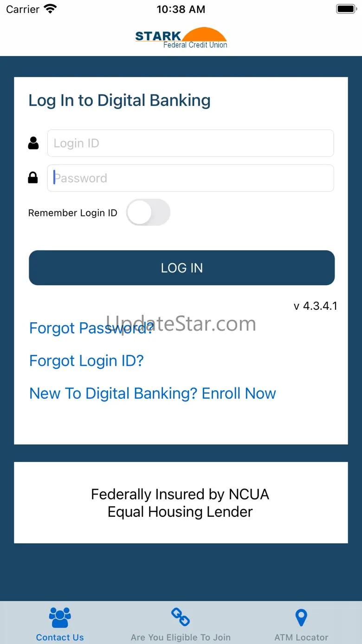Tap the chain link eligibility icon

(181, 617)
